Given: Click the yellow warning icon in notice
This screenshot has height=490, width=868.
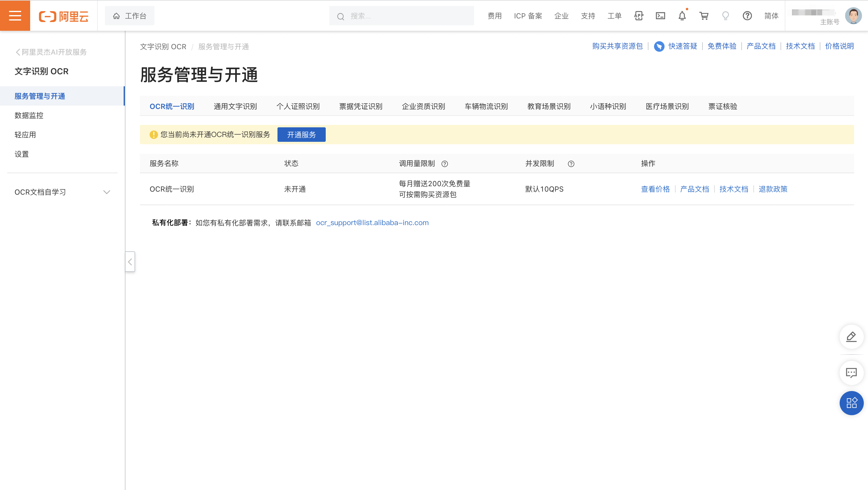Looking at the screenshot, I should click(154, 135).
